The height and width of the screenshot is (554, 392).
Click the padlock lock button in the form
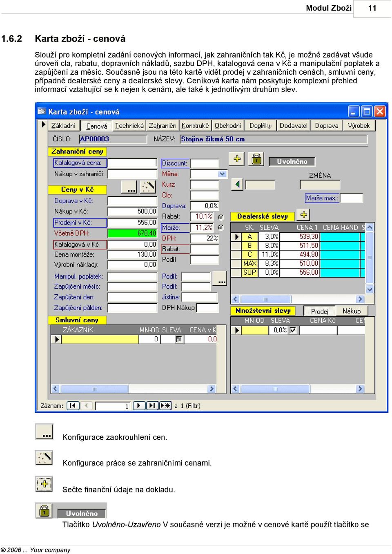[256, 159]
